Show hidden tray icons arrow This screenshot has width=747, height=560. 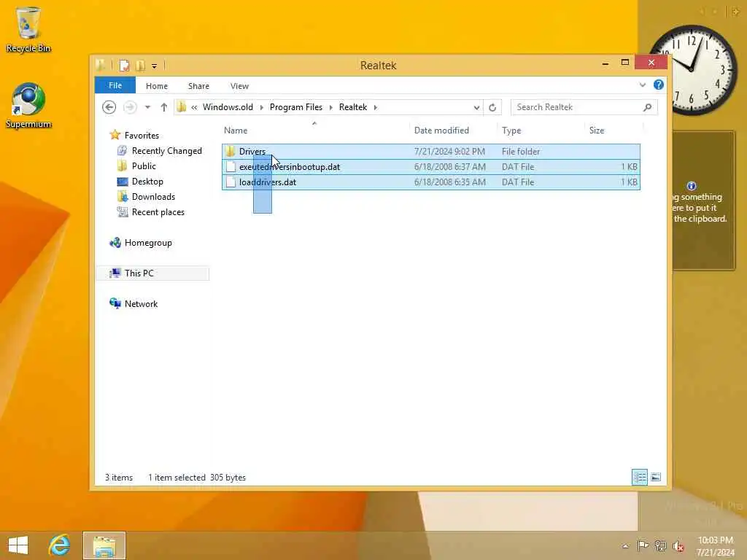point(625,546)
